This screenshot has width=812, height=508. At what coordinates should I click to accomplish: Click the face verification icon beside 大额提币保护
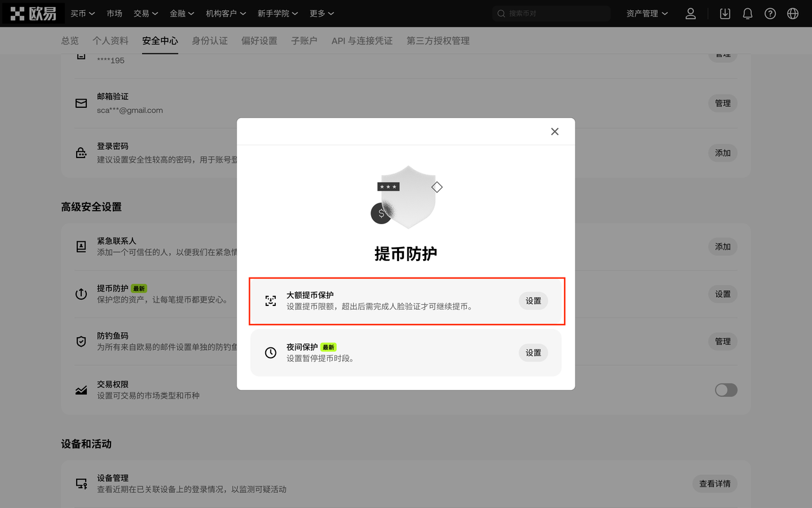[x=271, y=301]
